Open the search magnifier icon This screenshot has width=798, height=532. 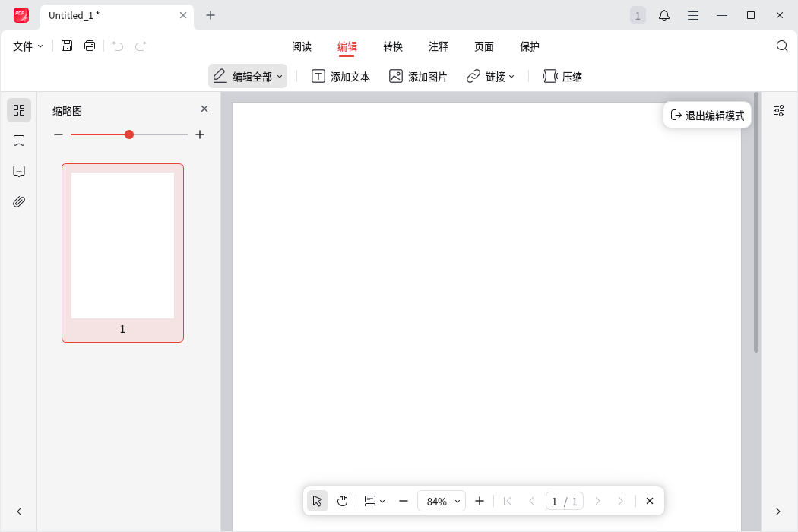[x=782, y=46]
